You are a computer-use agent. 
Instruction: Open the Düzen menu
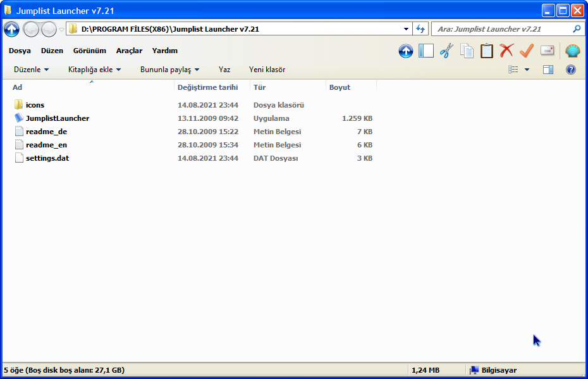(52, 51)
